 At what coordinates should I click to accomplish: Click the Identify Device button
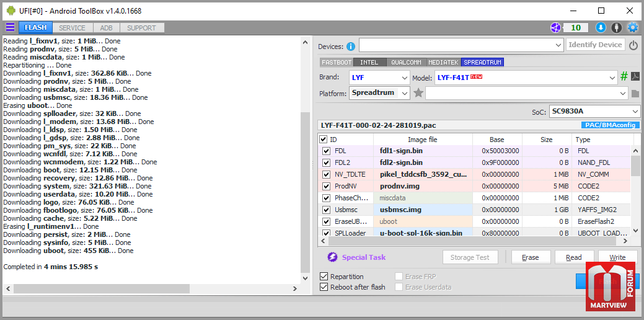(595, 45)
